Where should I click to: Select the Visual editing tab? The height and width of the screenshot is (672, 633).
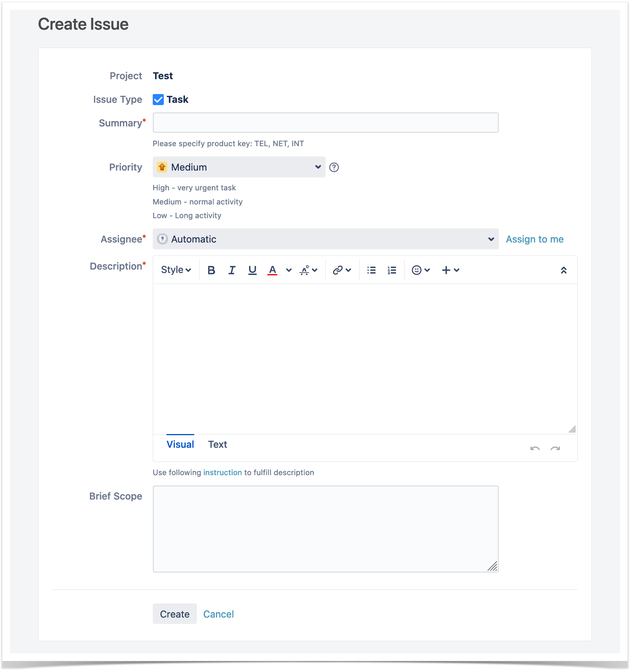tap(180, 444)
